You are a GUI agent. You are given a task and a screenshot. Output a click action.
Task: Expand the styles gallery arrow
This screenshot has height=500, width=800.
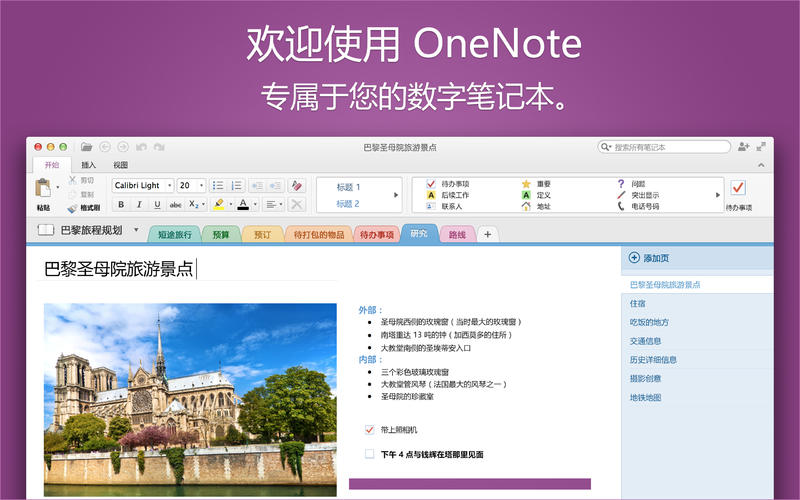click(x=396, y=195)
